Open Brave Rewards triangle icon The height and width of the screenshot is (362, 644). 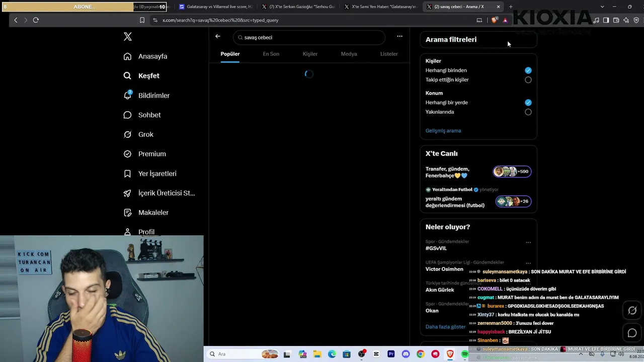(x=505, y=20)
